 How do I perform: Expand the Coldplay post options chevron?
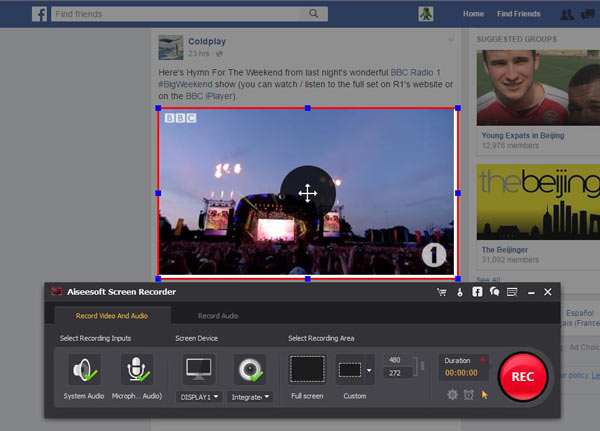[x=451, y=39]
